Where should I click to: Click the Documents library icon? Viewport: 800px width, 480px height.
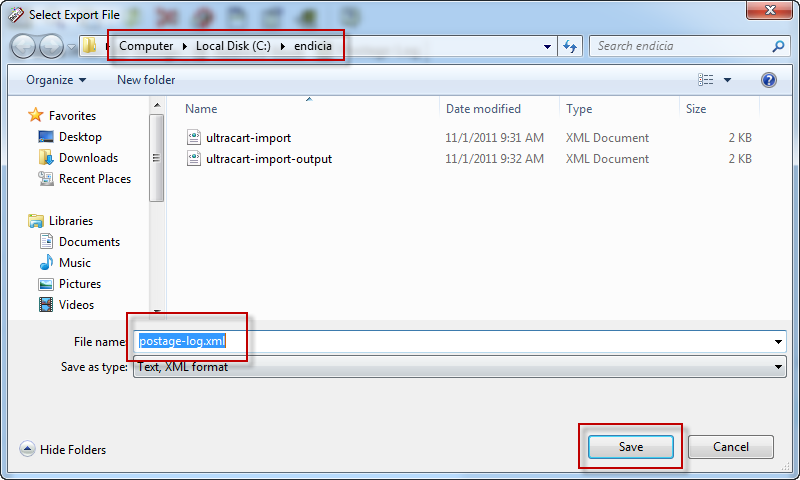[x=46, y=241]
